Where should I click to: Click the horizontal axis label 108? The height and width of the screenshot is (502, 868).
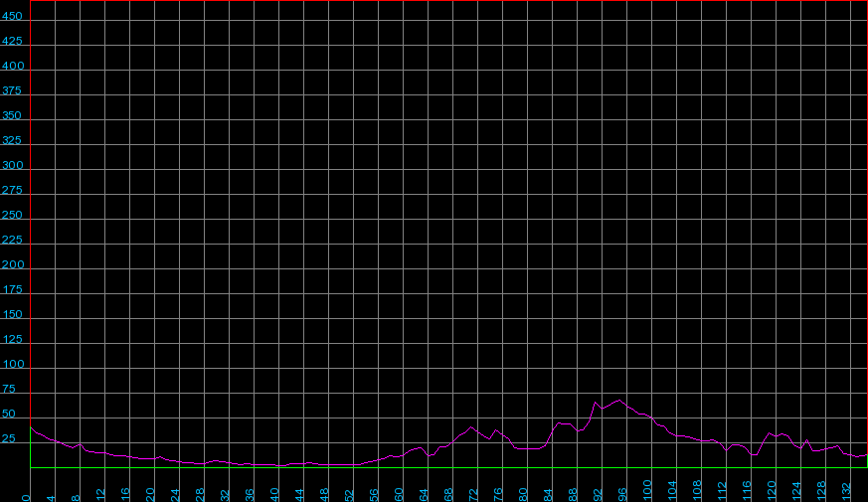(698, 491)
